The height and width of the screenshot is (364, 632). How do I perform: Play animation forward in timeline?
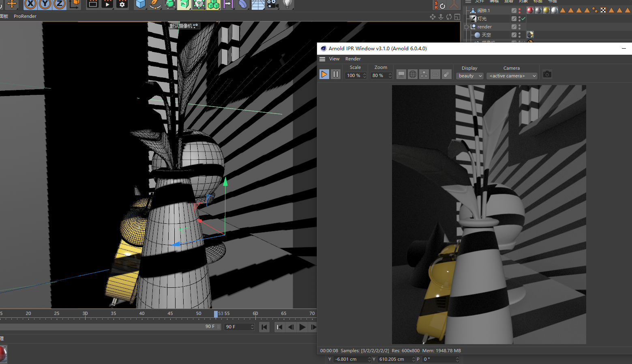click(x=302, y=327)
